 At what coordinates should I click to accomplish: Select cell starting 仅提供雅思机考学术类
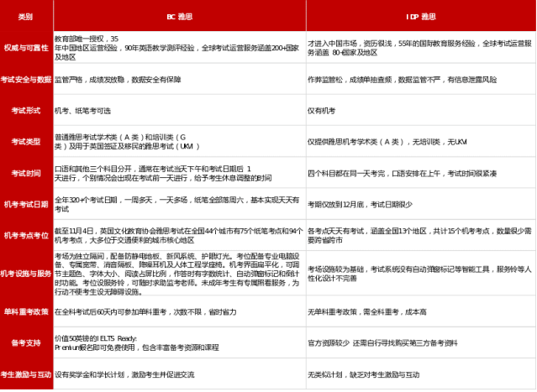point(421,141)
